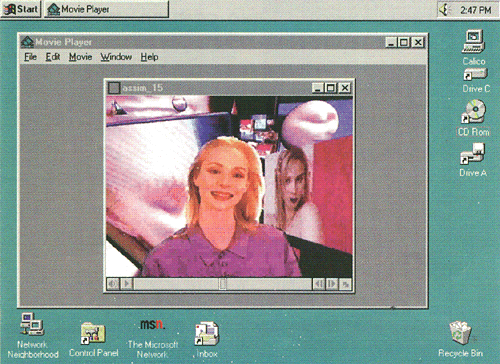Open the Start menu
Image resolution: width=500 pixels, height=364 pixels.
[x=21, y=9]
